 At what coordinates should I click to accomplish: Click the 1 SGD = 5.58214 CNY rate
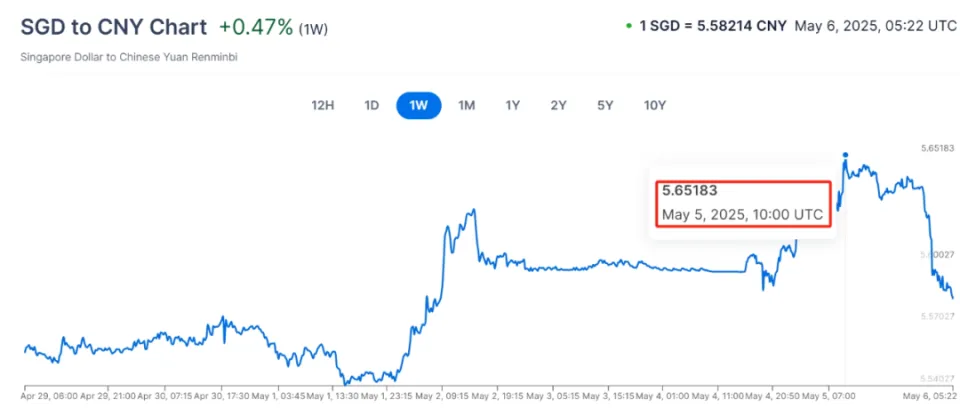[x=713, y=26]
